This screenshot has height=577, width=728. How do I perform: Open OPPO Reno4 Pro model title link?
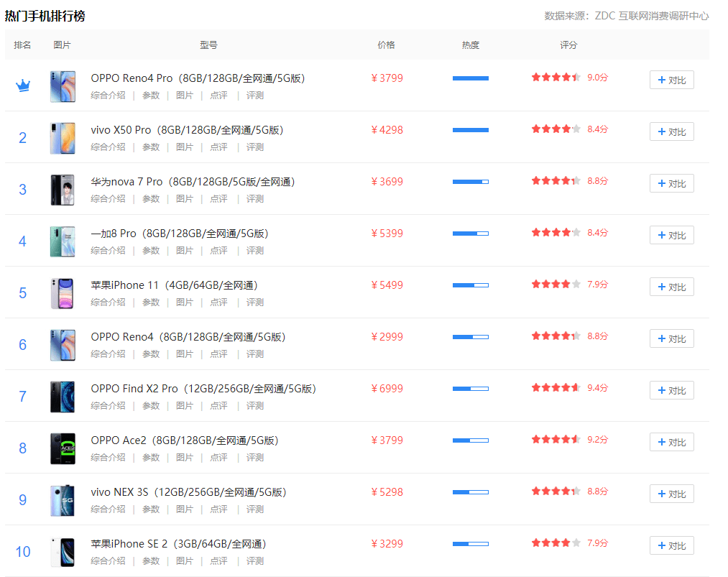pyautogui.click(x=198, y=78)
